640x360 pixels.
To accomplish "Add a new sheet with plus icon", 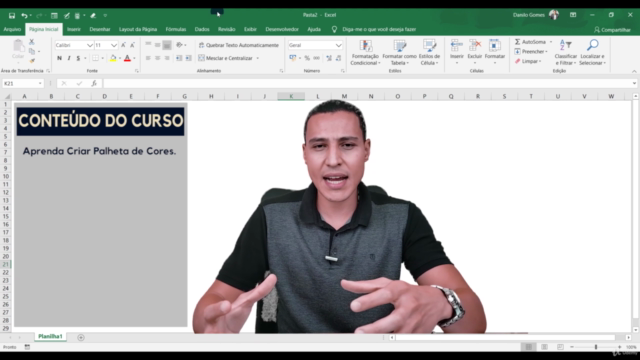I will pyautogui.click(x=81, y=337).
